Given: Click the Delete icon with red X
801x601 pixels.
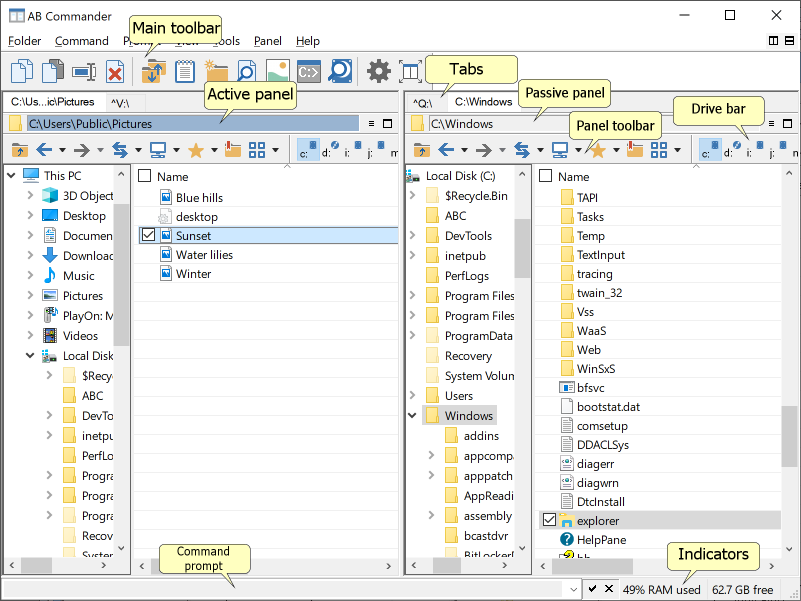Looking at the screenshot, I should 115,72.
